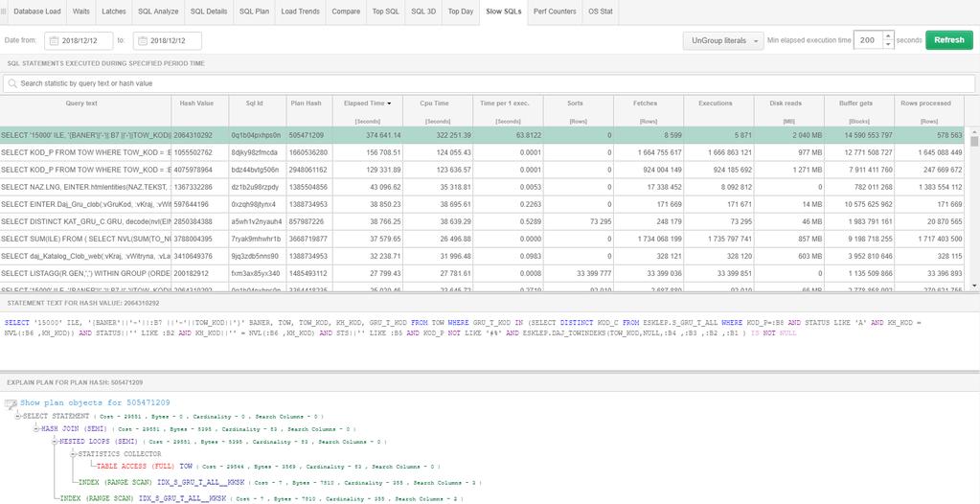Open the Database Load tab
The width and height of the screenshot is (980, 504).
pos(36,11)
